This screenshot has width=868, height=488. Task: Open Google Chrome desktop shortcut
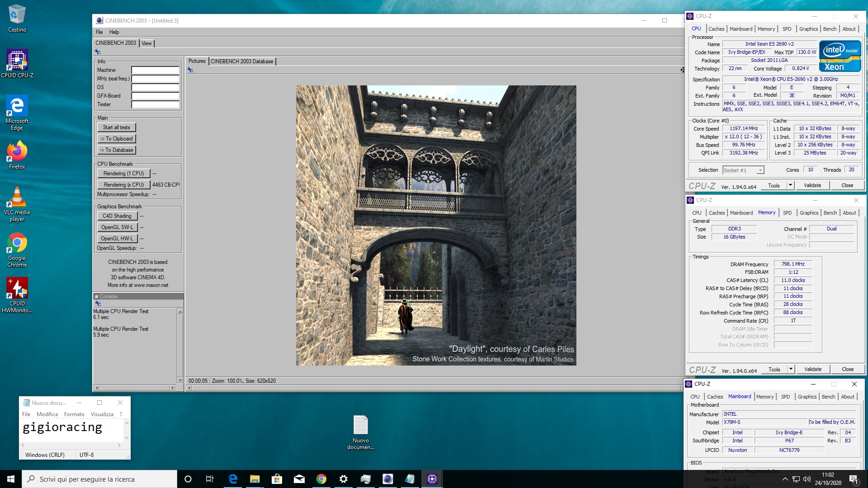[17, 250]
